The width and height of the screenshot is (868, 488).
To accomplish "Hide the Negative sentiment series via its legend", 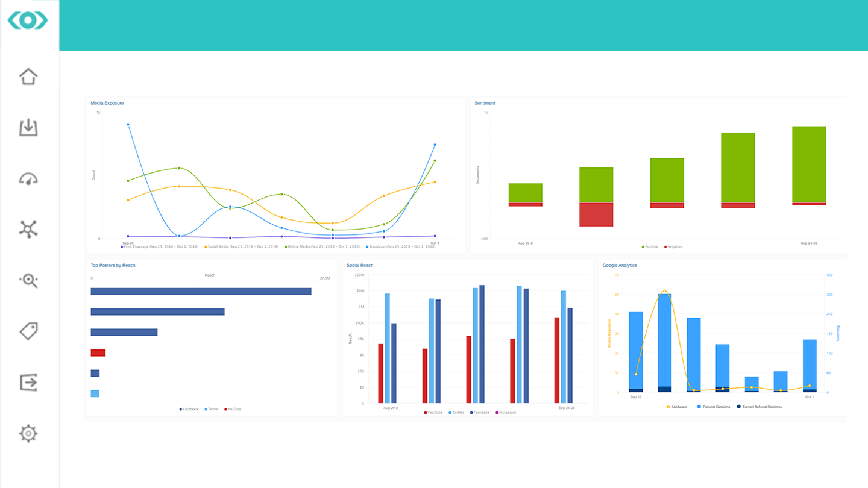I will point(674,246).
